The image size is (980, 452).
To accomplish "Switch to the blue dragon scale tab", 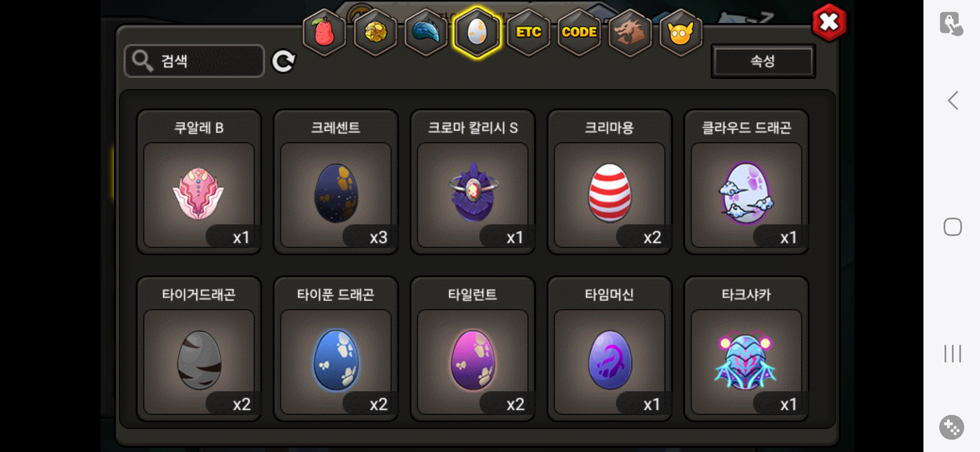I will coord(426,32).
